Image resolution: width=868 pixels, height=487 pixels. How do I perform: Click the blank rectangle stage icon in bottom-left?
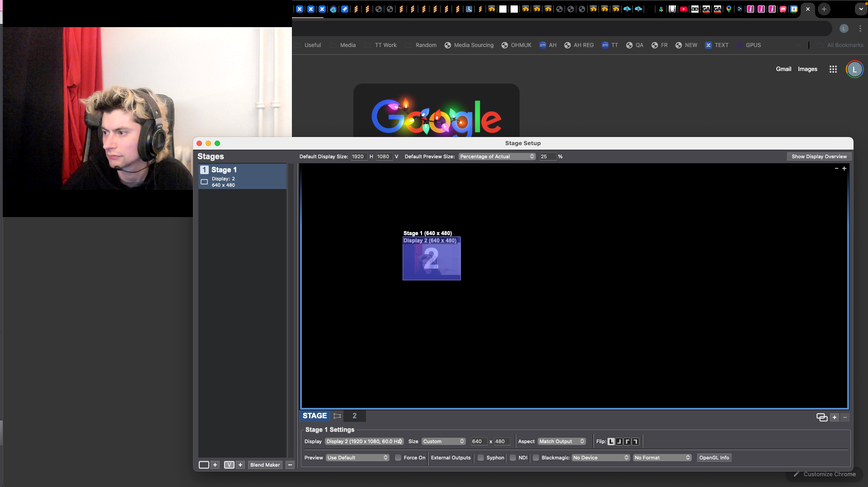click(204, 465)
